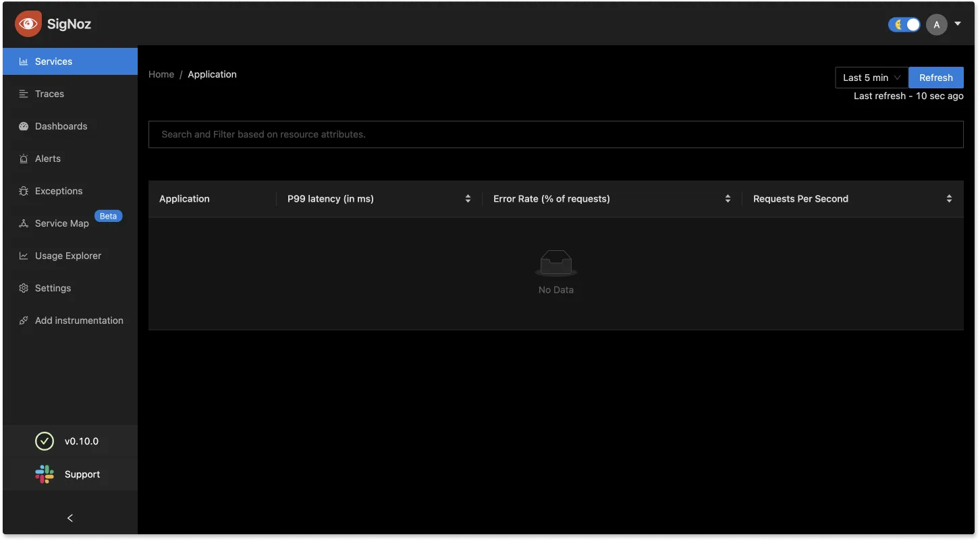The height and width of the screenshot is (541, 980).
Task: Click the user avatar letter A
Action: [x=937, y=25]
